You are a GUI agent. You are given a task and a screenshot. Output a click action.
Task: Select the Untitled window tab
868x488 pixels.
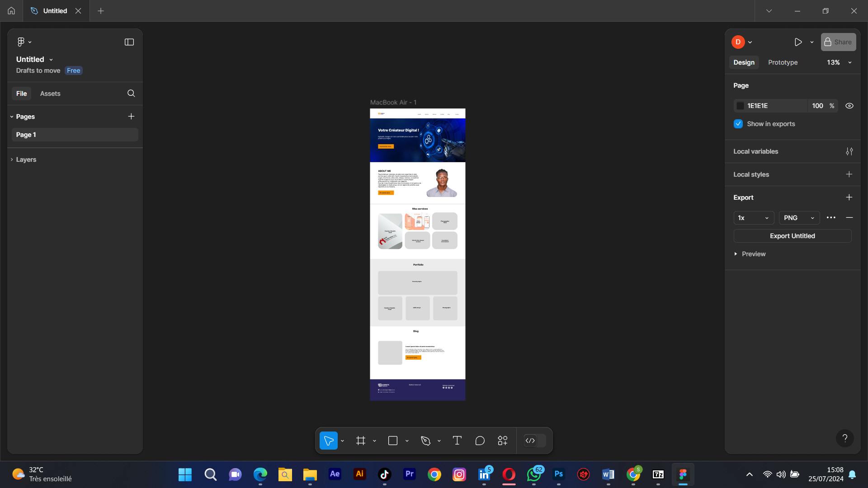tap(55, 11)
